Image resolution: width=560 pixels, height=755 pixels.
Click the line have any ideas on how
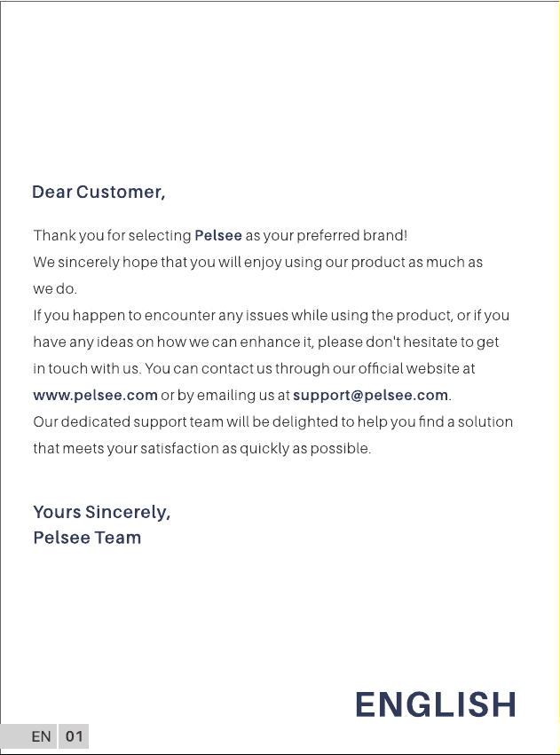pyautogui.click(x=265, y=342)
